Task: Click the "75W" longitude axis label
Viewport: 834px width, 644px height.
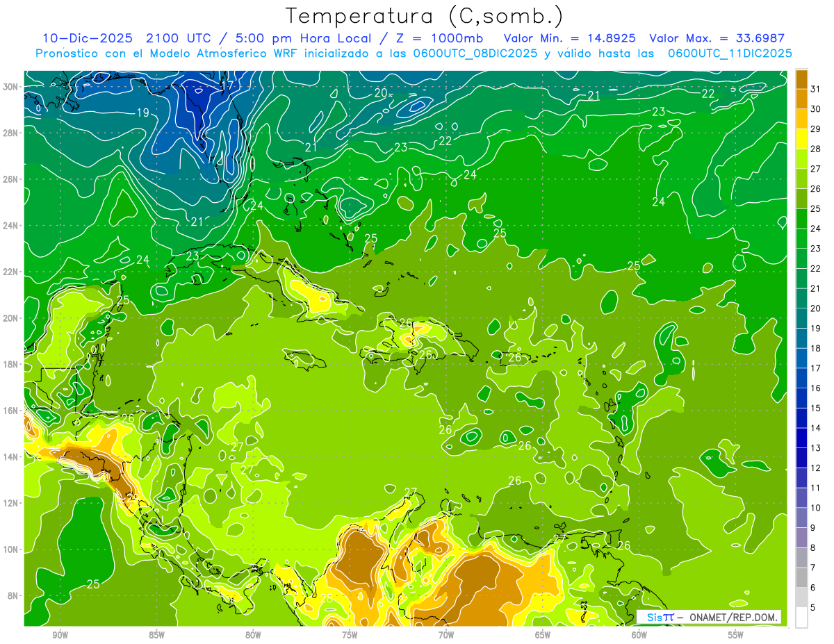Action: 350,635
